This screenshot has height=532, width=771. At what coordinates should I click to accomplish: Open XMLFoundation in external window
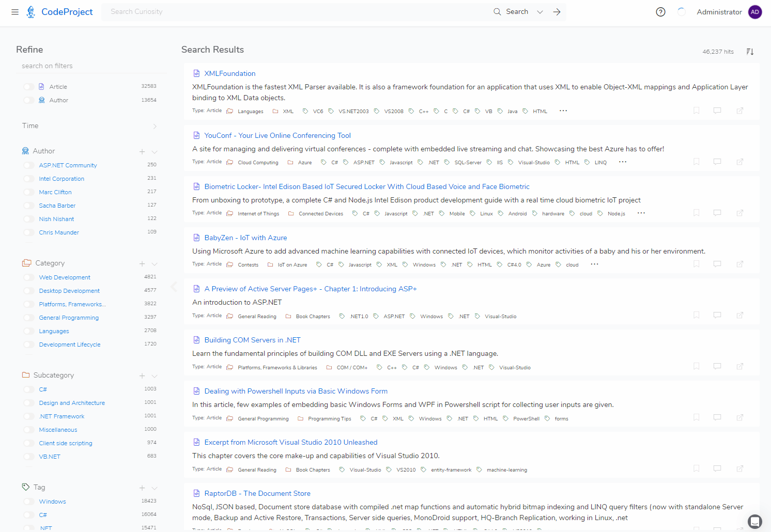pyautogui.click(x=740, y=111)
